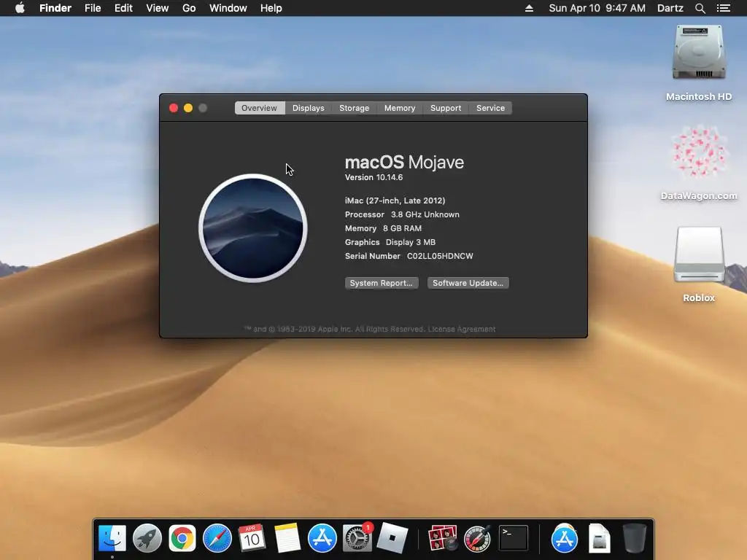This screenshot has height=560, width=747.
Task: Open the License Agreement link
Action: click(x=462, y=329)
